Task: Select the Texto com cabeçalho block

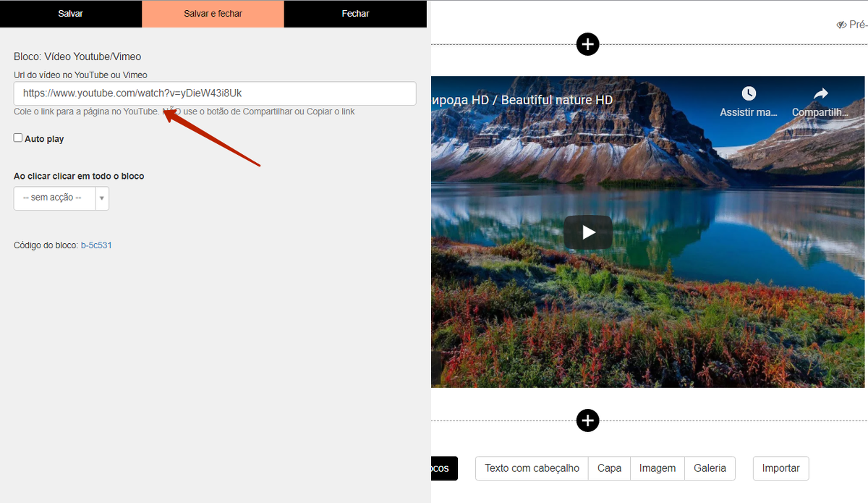Action: (532, 468)
